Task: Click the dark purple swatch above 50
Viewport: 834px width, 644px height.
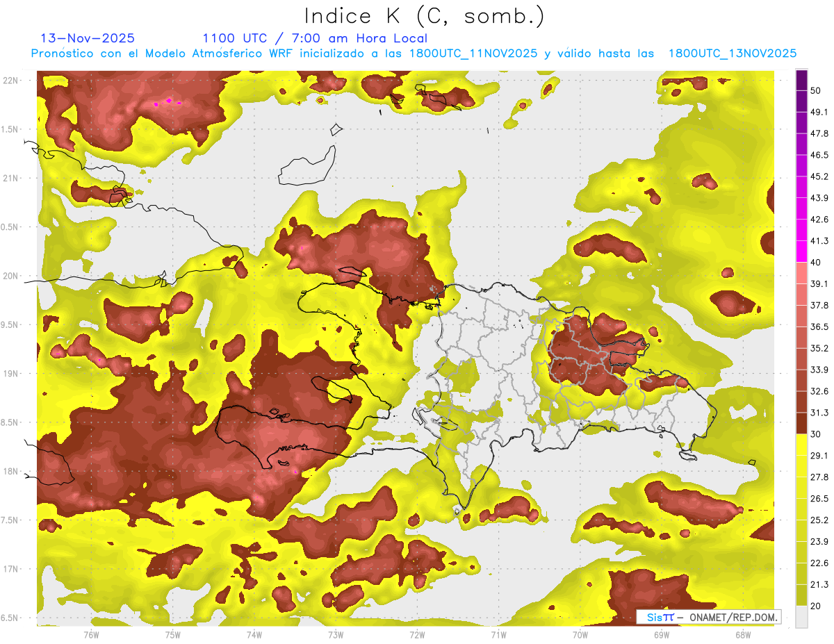Action: 801,80
